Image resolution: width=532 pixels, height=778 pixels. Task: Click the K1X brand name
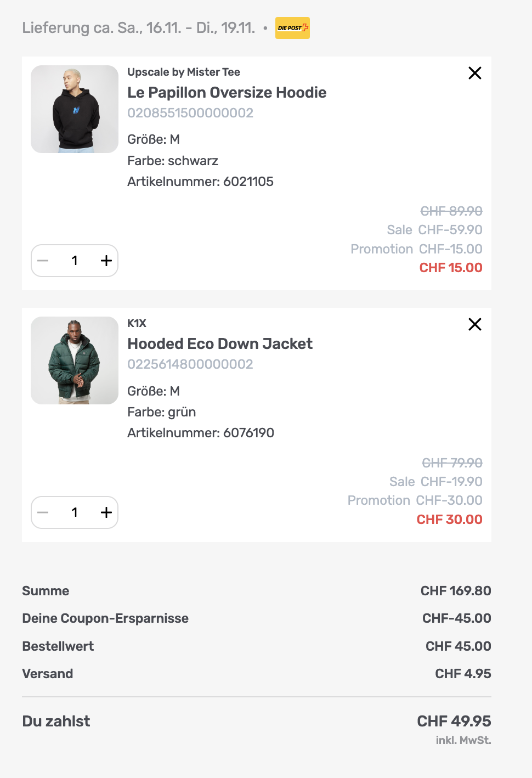[x=137, y=324]
